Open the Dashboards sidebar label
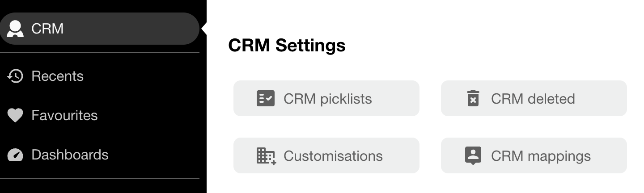Screen dimensions: 644x193 (x=70, y=155)
